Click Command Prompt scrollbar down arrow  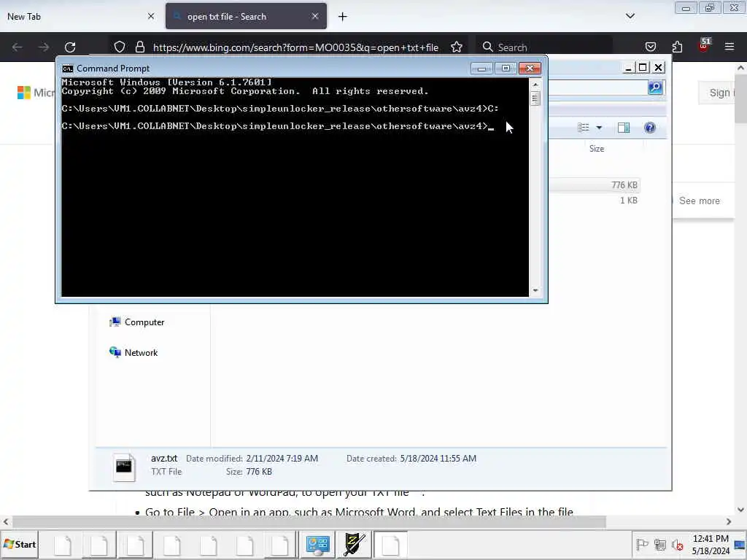(x=535, y=290)
